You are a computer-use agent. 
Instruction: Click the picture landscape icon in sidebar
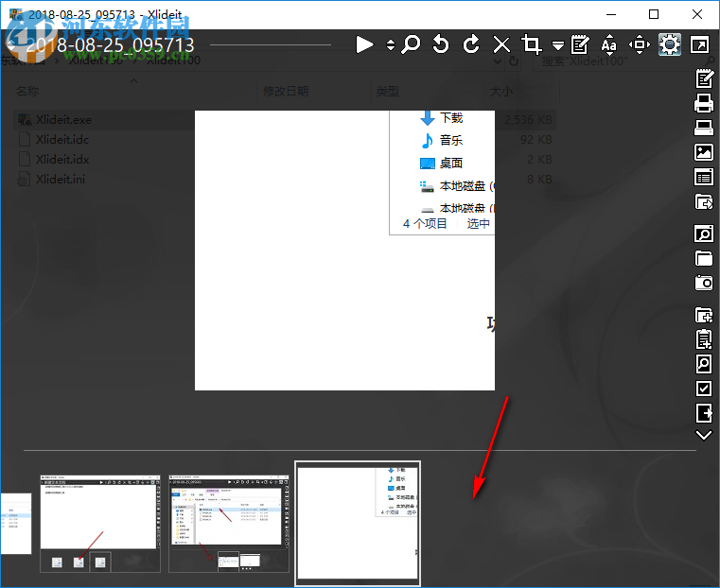(704, 152)
